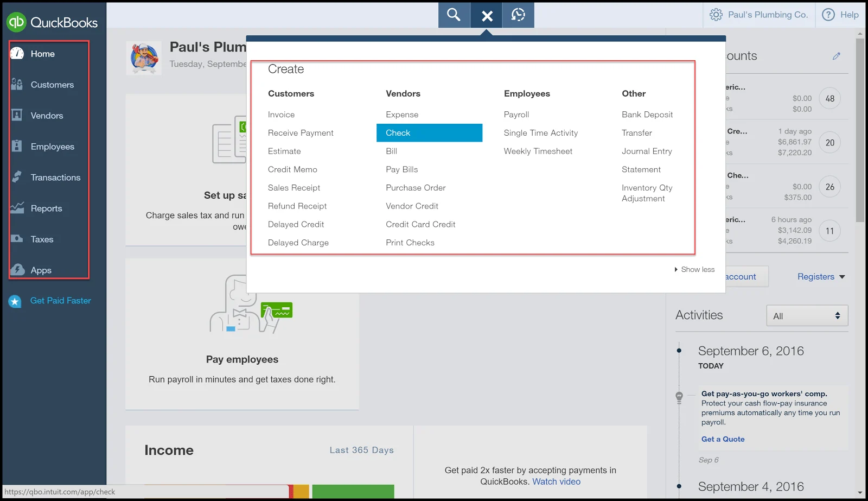The height and width of the screenshot is (501, 868).
Task: Select Delayed Credit entry
Action: pyautogui.click(x=296, y=224)
